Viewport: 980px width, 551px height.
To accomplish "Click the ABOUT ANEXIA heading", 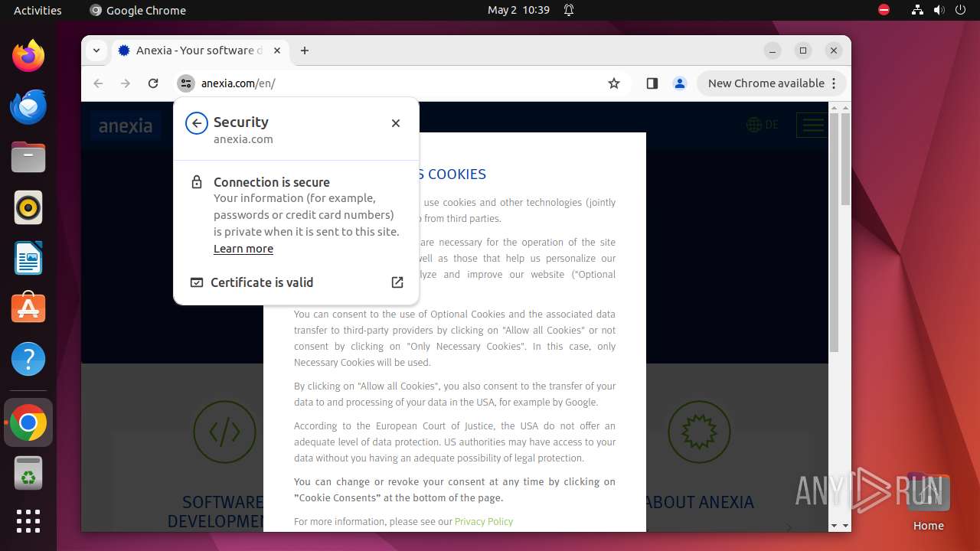I will click(x=699, y=502).
